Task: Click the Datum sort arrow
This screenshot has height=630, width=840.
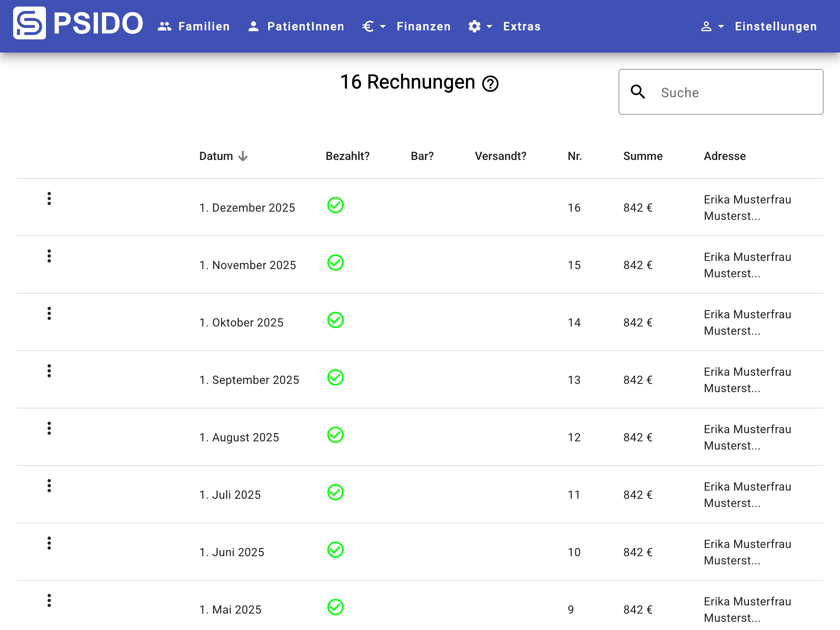Action: coord(243,156)
